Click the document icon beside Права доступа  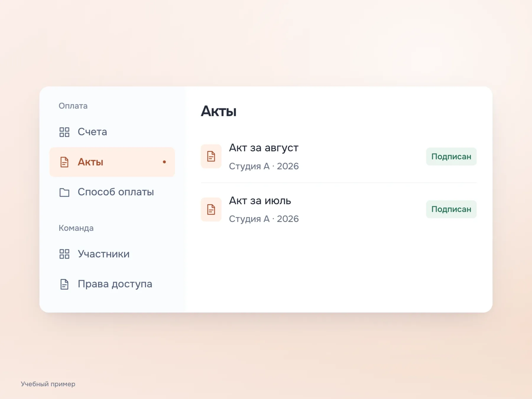coord(64,284)
